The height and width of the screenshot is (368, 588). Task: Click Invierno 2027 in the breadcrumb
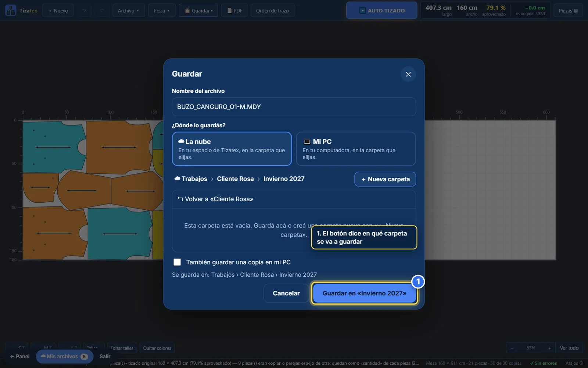[284, 179]
